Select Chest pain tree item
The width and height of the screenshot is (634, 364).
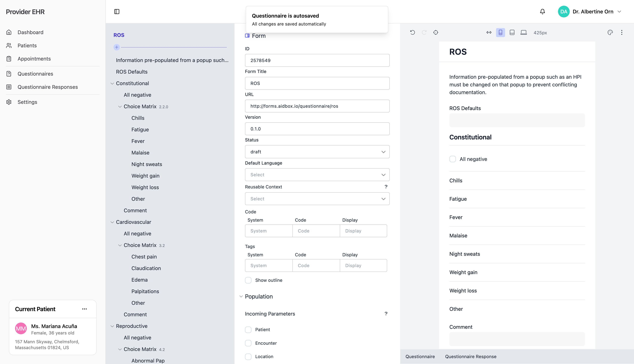(144, 257)
